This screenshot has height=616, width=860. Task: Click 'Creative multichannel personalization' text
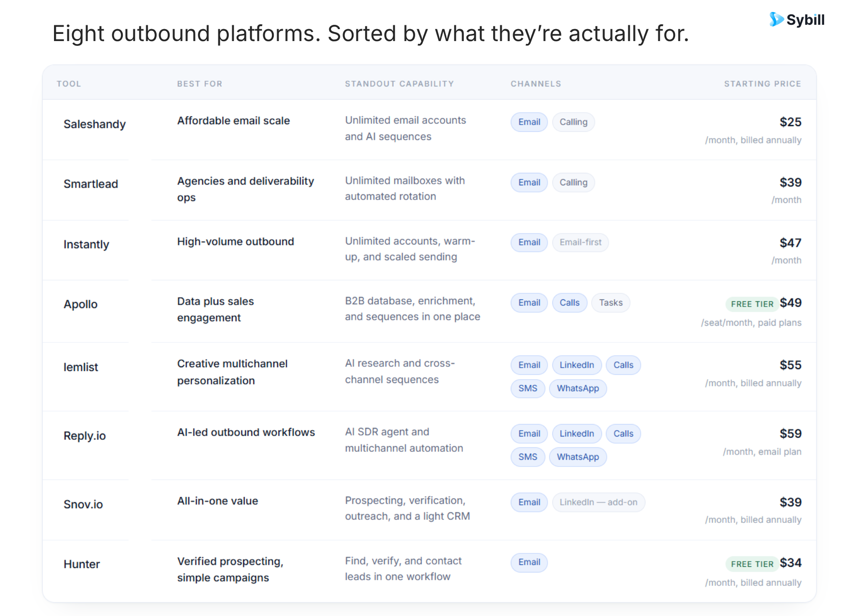click(232, 372)
